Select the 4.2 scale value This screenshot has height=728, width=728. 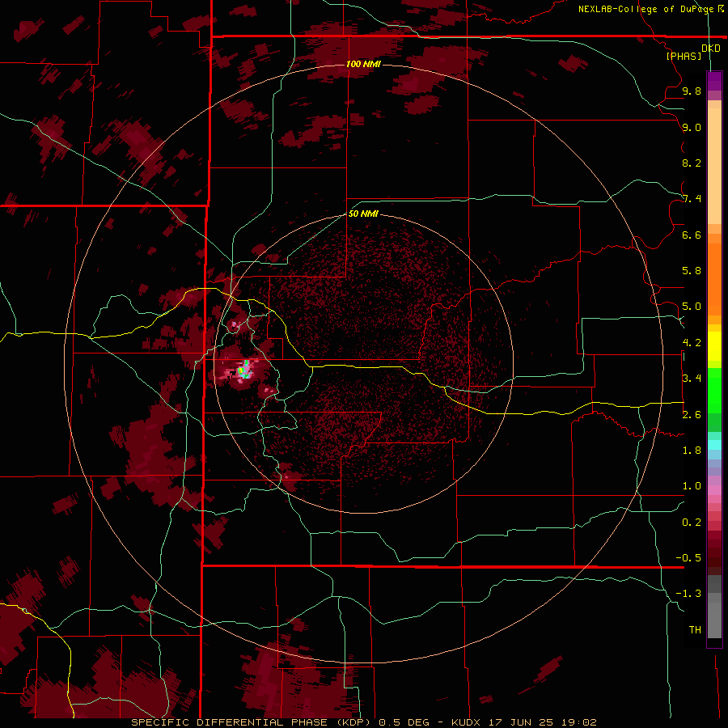tap(692, 343)
